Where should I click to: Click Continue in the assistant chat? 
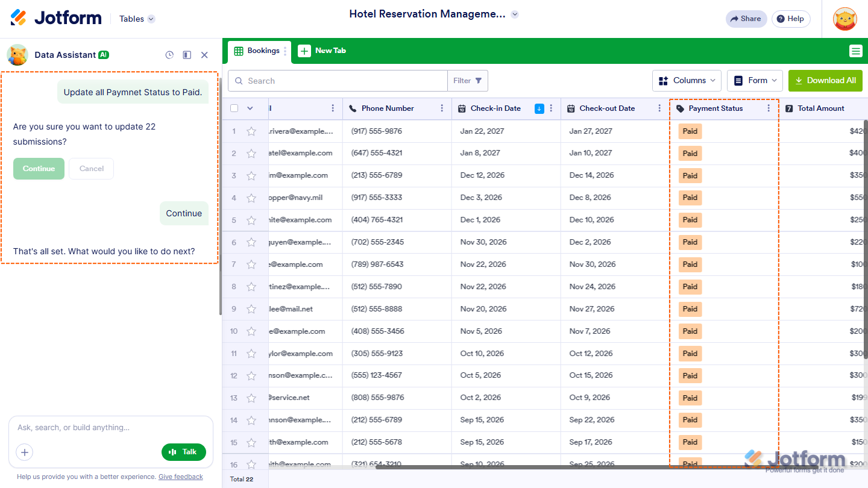39,169
